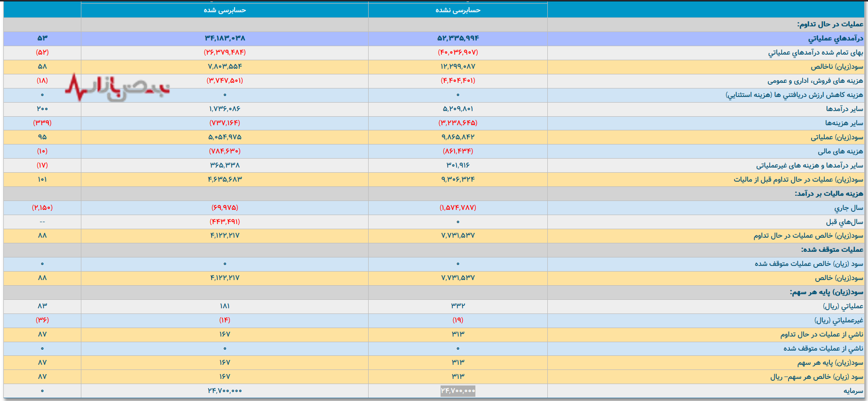Select the 52,335,994 operating revenue cell

click(x=458, y=38)
